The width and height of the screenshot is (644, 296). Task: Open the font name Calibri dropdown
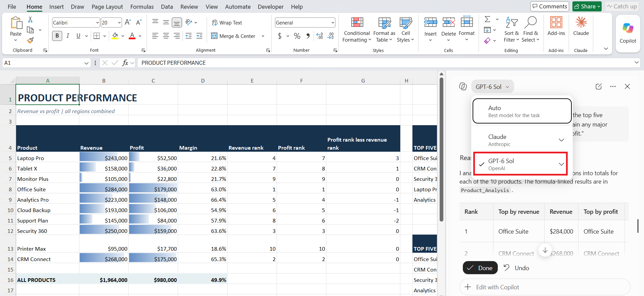pyautogui.click(x=97, y=22)
